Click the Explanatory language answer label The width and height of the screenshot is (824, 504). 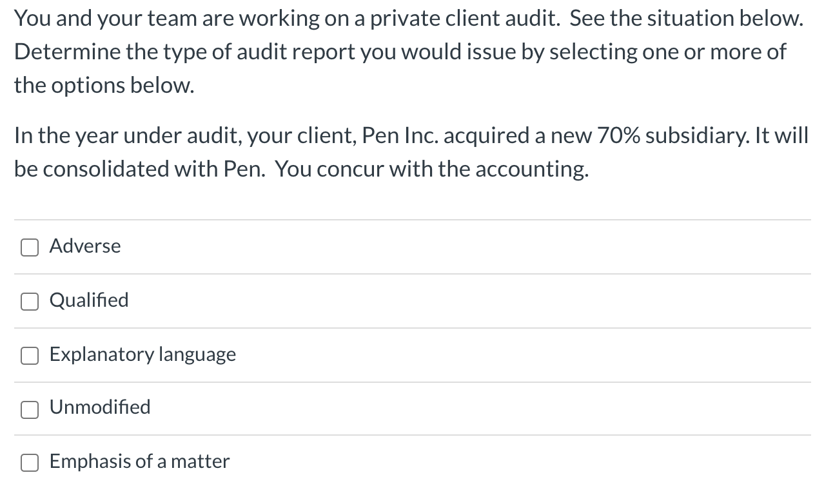click(x=143, y=355)
